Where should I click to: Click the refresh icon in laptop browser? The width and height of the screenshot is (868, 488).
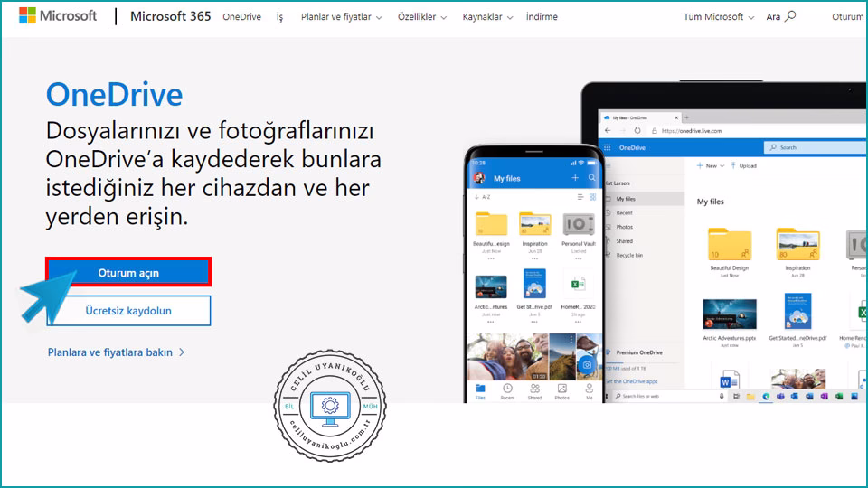[637, 130]
